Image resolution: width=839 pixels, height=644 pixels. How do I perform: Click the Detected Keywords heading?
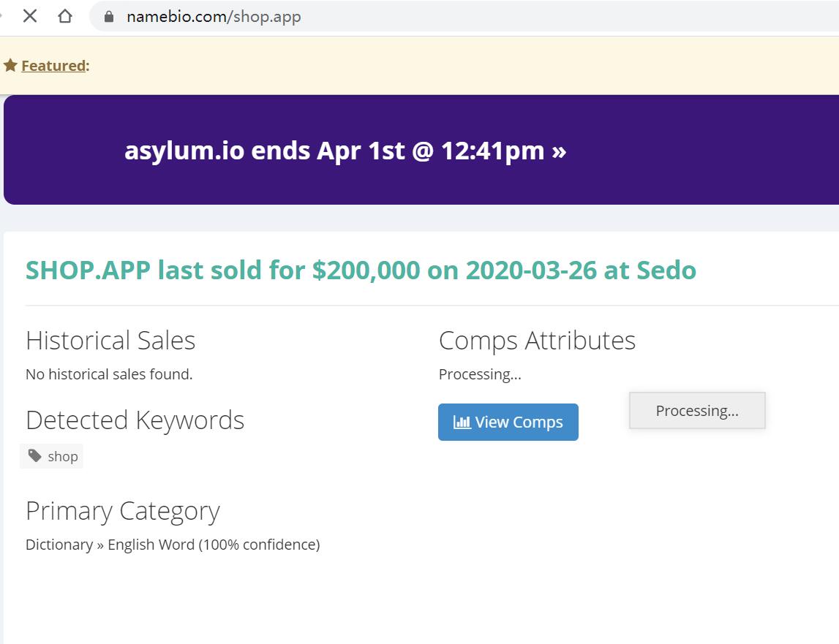click(135, 420)
